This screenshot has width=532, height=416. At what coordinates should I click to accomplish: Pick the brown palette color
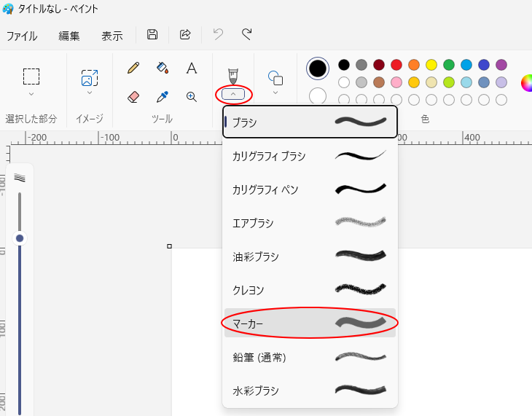[x=379, y=82]
